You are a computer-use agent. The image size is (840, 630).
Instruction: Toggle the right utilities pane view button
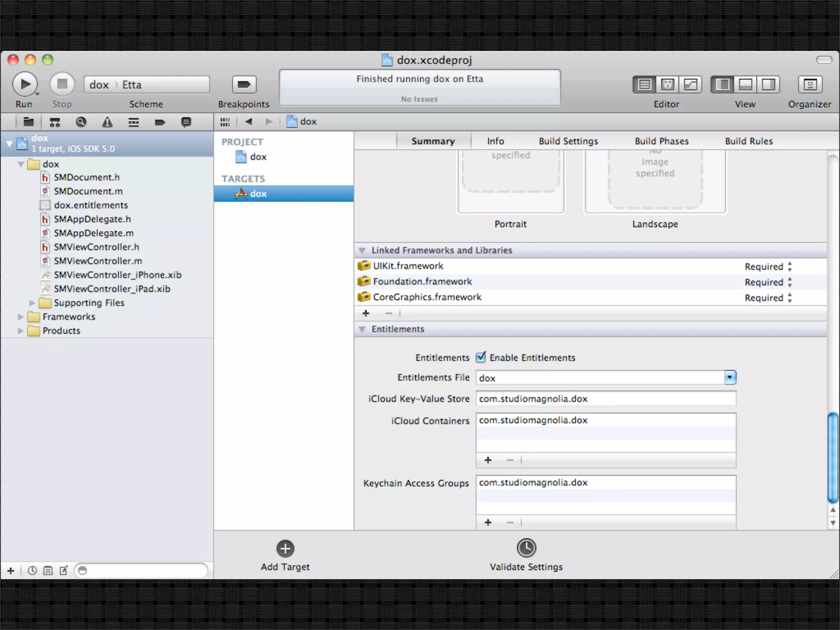click(x=768, y=84)
